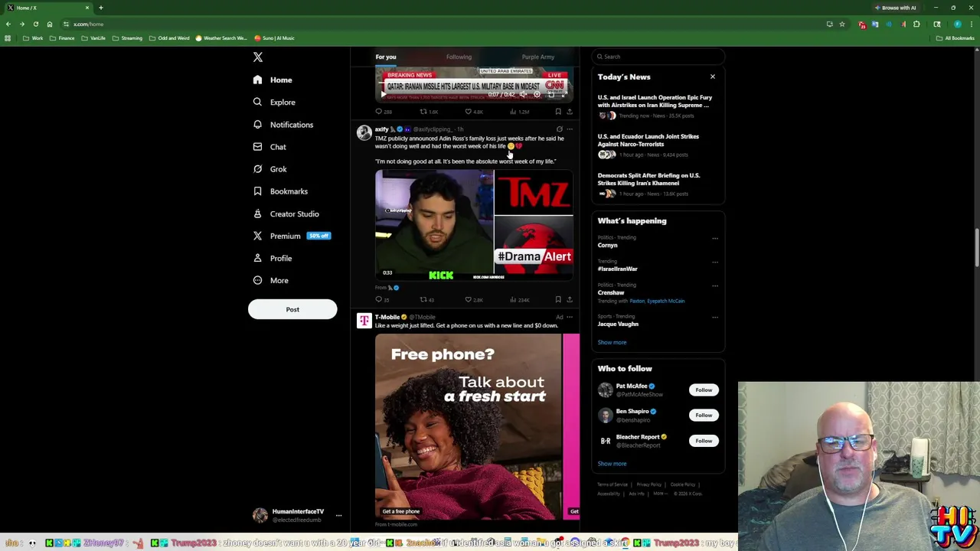
Task: Switch to the For you tab
Action: [x=386, y=57]
